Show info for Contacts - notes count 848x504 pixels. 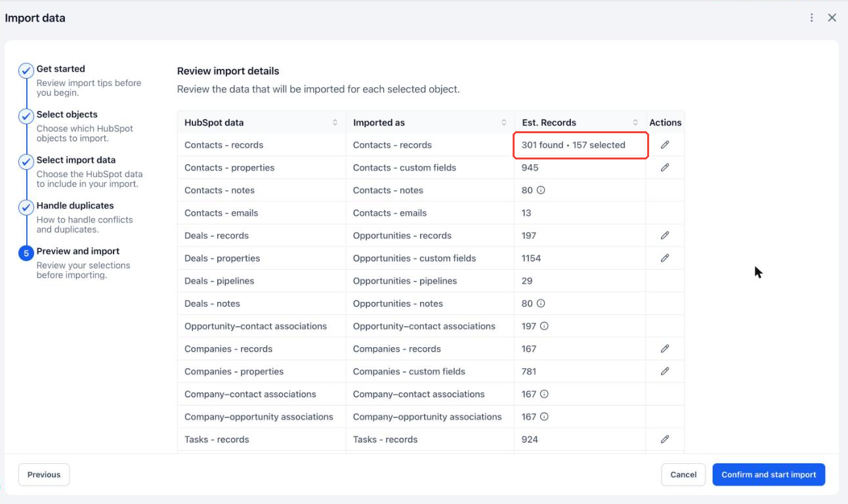point(541,190)
